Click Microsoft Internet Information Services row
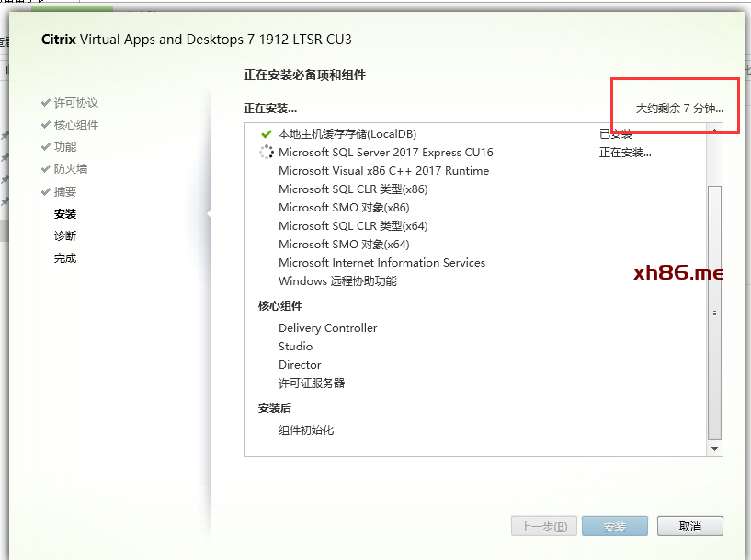Screen dimensions: 751x560 381,262
